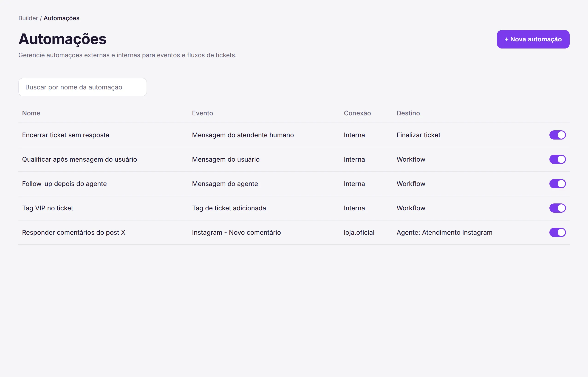Focus the 'Buscar por nome da automação' search field
The height and width of the screenshot is (377, 588).
click(83, 87)
